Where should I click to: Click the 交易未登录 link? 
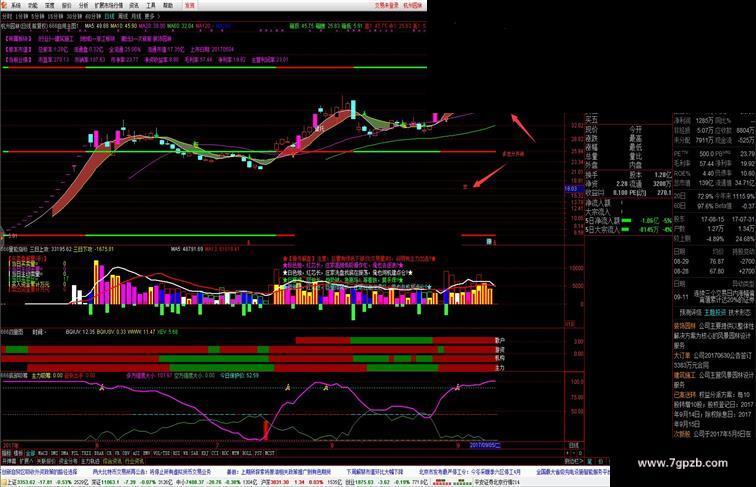click(387, 6)
